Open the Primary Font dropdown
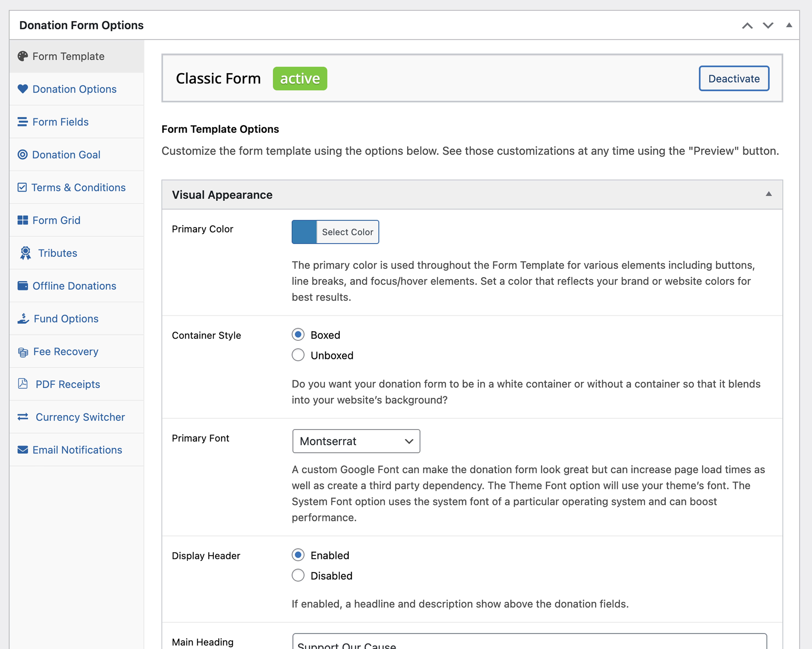Screen dimensions: 812x649 click(356, 441)
